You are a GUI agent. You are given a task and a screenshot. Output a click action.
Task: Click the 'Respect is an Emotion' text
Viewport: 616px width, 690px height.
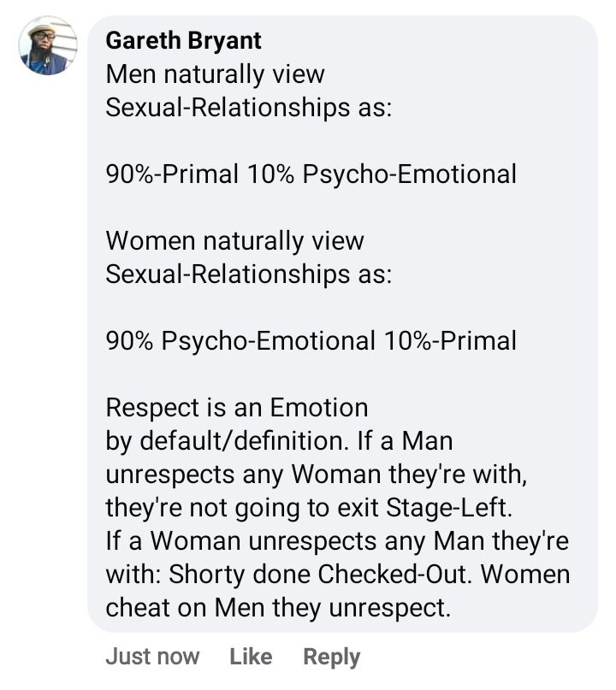[236, 407]
